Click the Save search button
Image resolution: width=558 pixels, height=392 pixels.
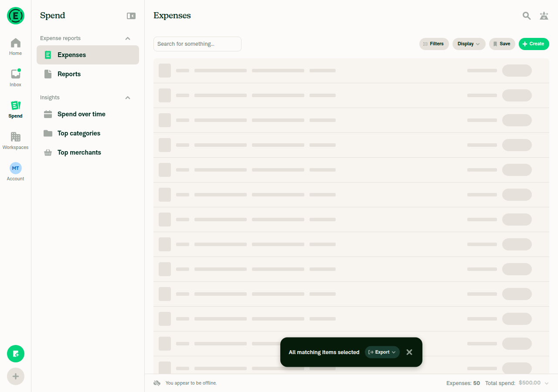point(502,44)
